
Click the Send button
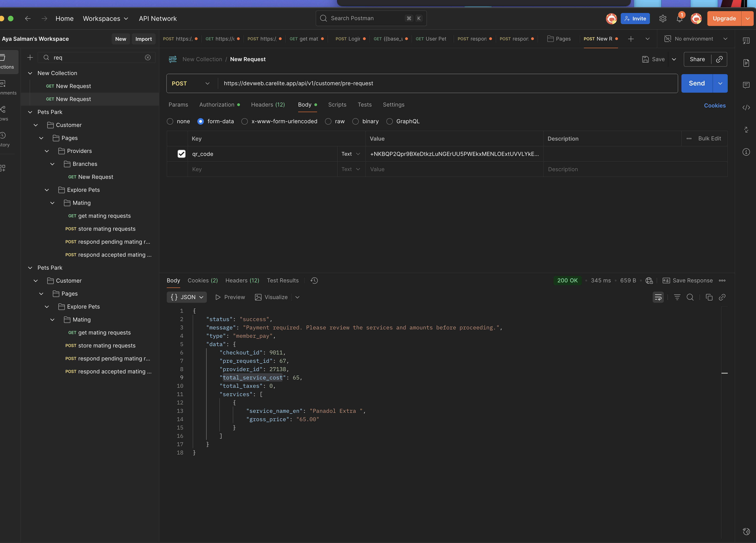tap(696, 83)
